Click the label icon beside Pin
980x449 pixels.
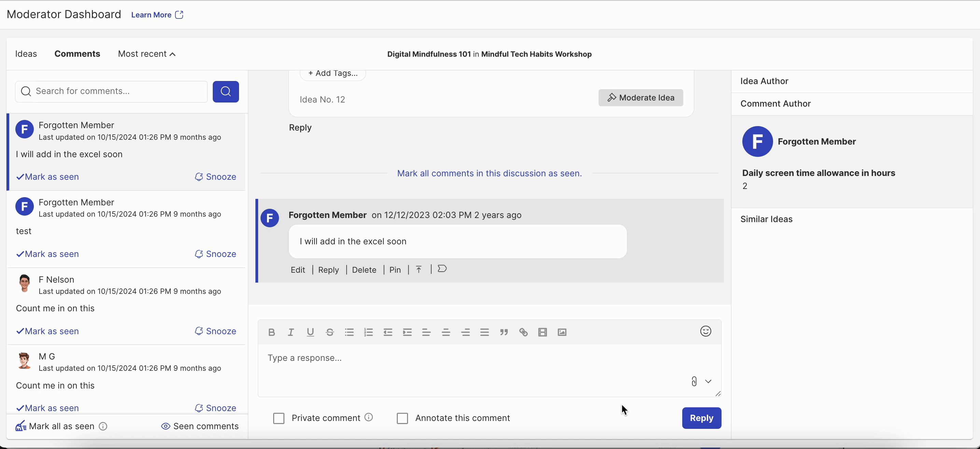pos(442,269)
